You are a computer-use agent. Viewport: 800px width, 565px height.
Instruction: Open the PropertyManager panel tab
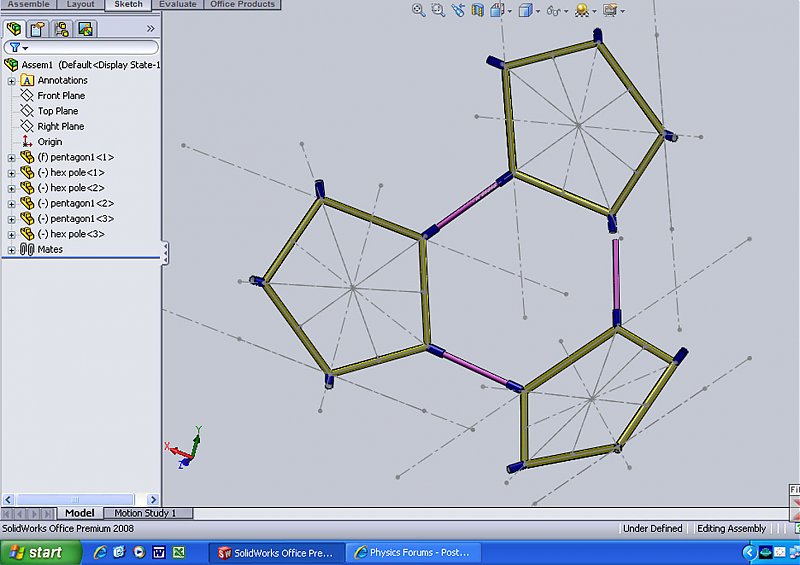click(x=37, y=29)
